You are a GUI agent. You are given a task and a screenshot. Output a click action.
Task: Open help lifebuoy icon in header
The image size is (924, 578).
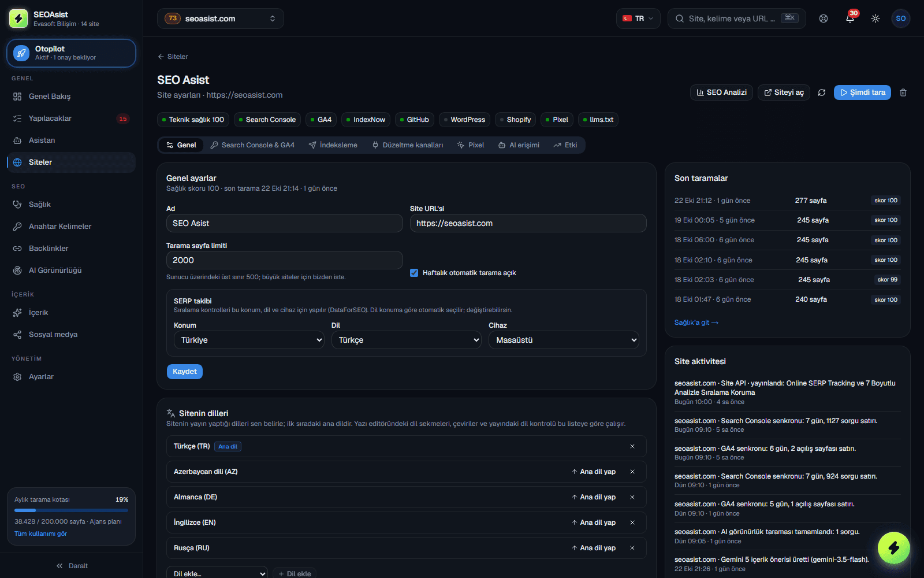(x=824, y=18)
